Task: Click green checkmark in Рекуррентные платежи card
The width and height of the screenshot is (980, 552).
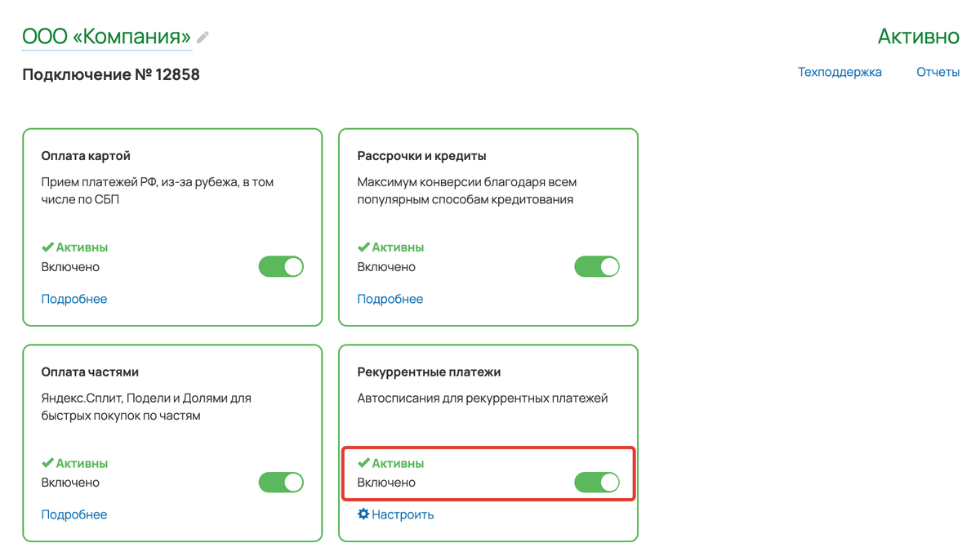Action: pos(363,463)
